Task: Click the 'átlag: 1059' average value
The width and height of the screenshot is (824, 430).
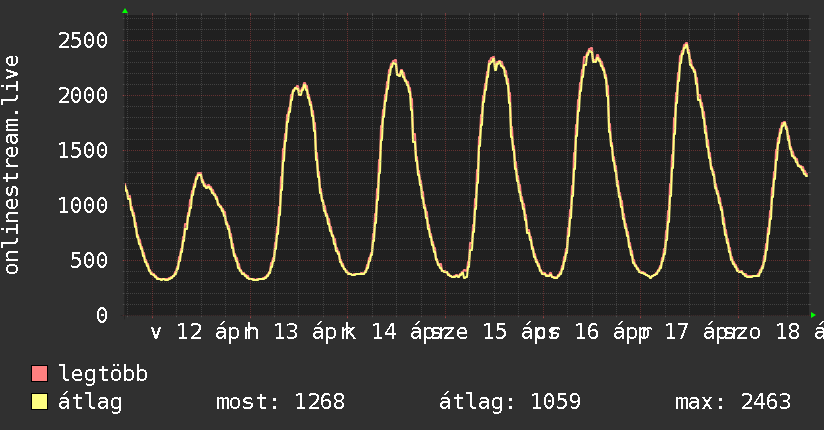Action: coord(510,403)
